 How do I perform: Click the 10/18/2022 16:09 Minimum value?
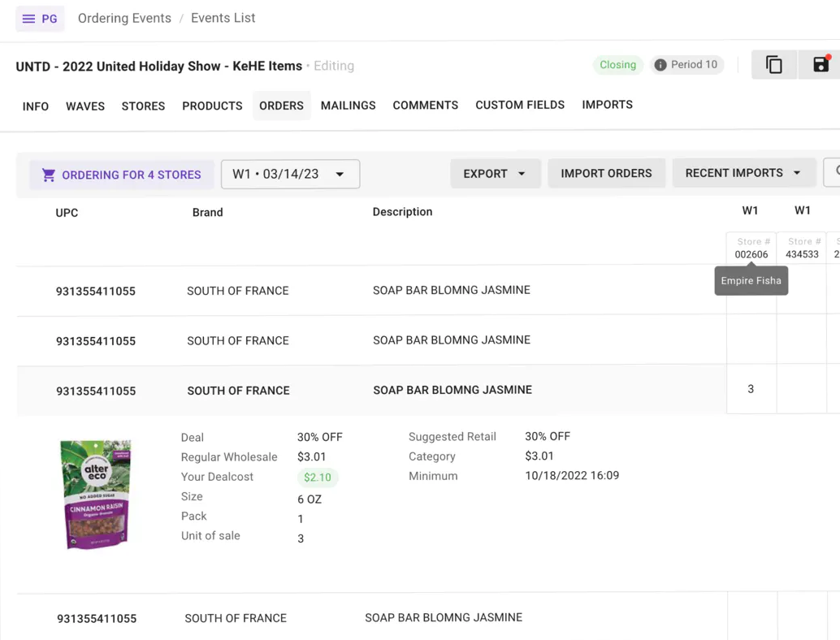pyautogui.click(x=572, y=476)
